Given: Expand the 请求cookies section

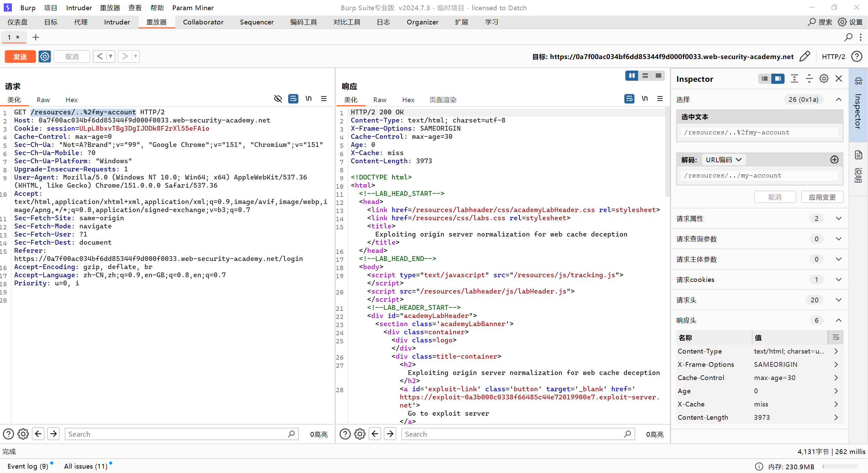Looking at the screenshot, I should (839, 280).
